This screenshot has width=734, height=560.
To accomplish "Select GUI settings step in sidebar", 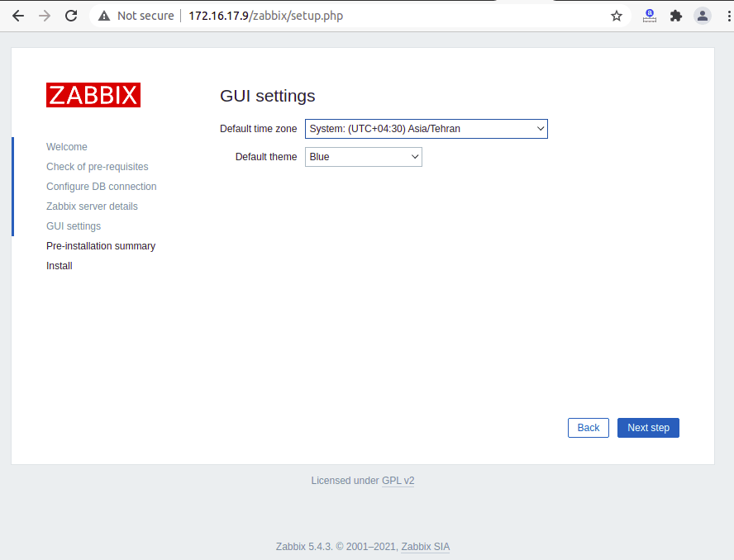I will click(74, 226).
